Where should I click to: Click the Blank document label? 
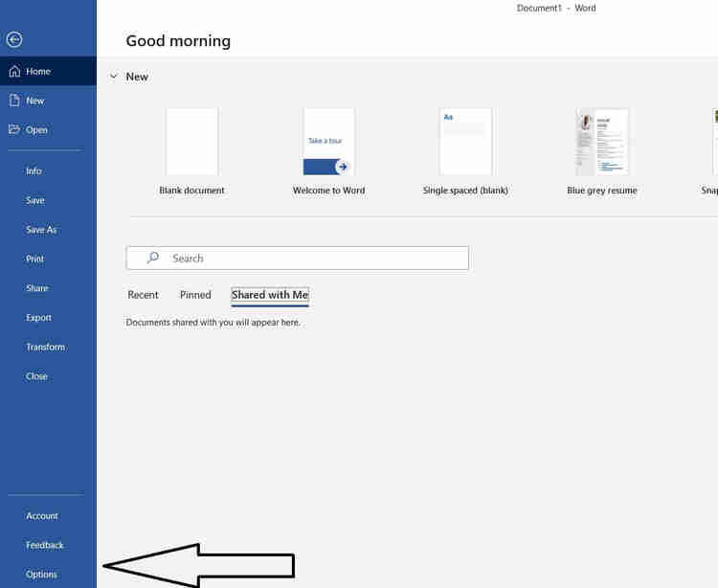[191, 191]
